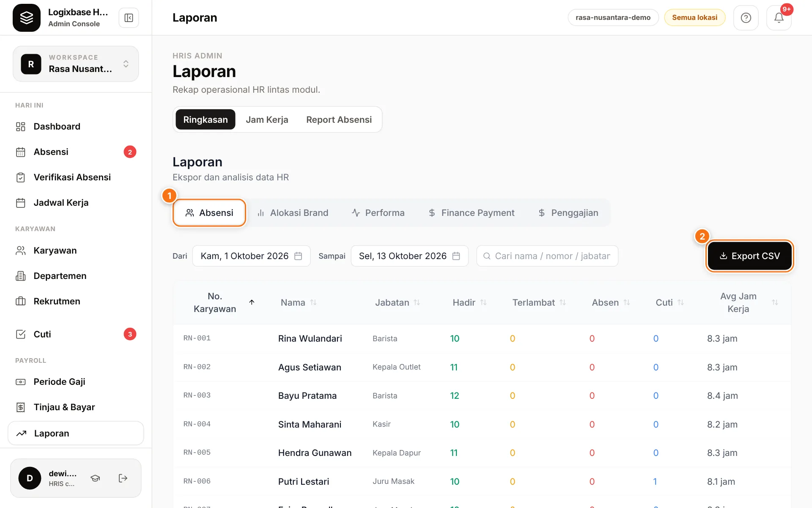Sort the Hadir column
Image resolution: width=812 pixels, height=508 pixels.
tap(483, 302)
